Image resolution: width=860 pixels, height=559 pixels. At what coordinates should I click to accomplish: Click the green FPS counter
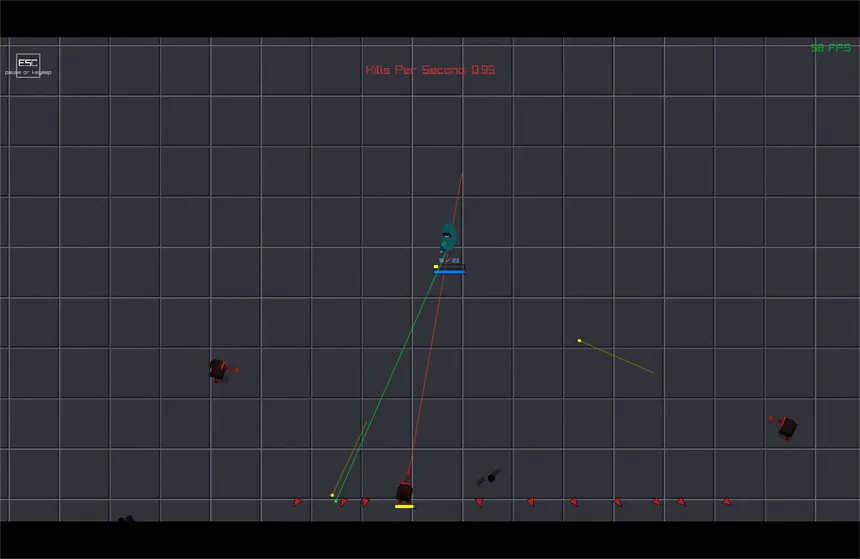pyautogui.click(x=830, y=48)
